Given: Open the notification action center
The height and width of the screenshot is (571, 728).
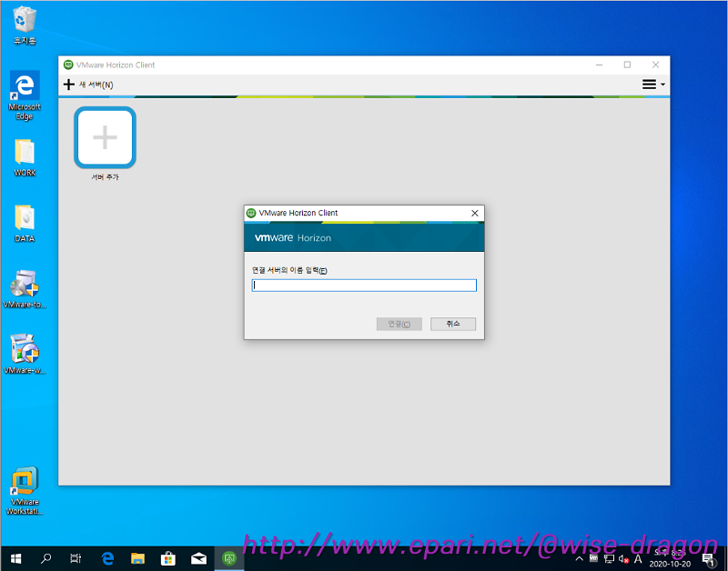Looking at the screenshot, I should [x=709, y=559].
